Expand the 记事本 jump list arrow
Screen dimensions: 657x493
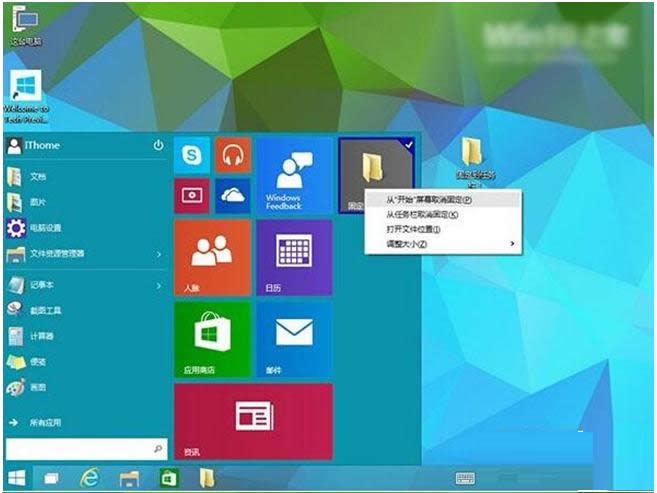pos(159,284)
